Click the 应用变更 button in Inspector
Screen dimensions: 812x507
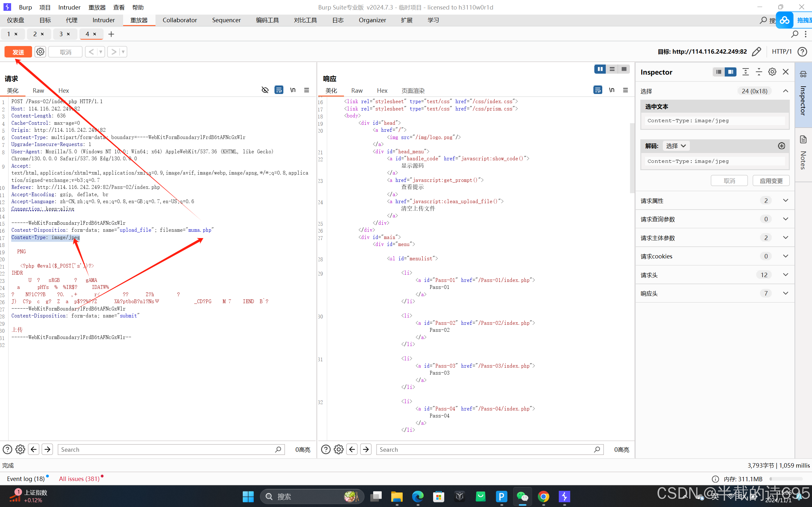(x=771, y=181)
